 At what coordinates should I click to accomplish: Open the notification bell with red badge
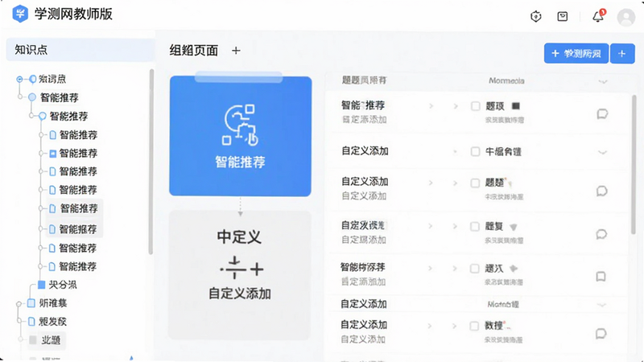click(598, 16)
